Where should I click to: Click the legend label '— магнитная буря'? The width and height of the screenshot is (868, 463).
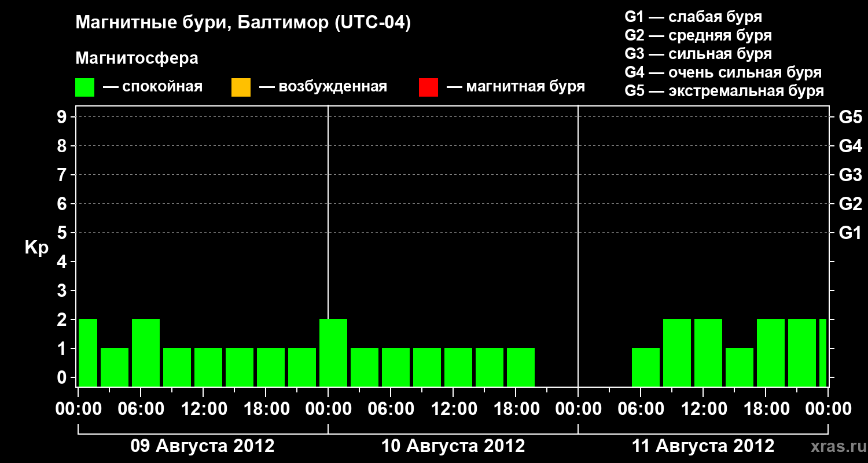click(516, 87)
